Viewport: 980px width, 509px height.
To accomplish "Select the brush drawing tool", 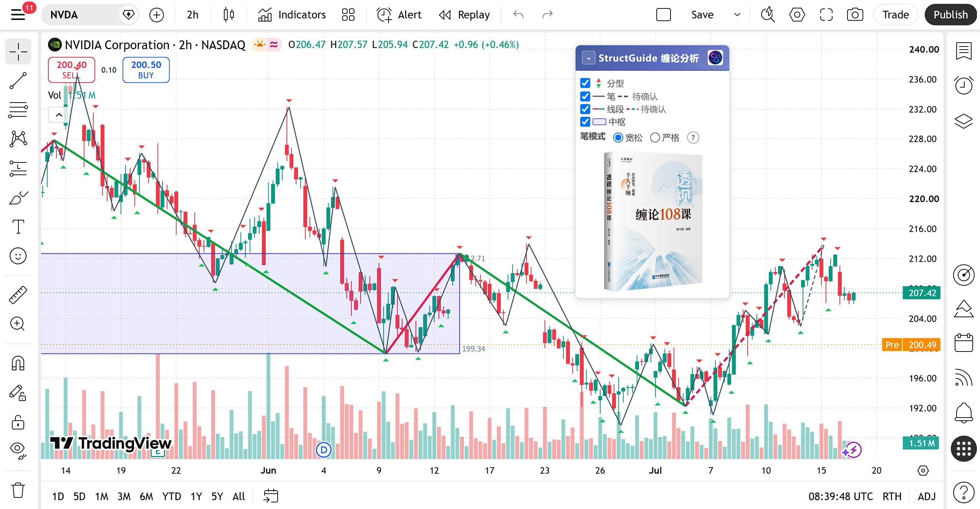I will click(18, 197).
